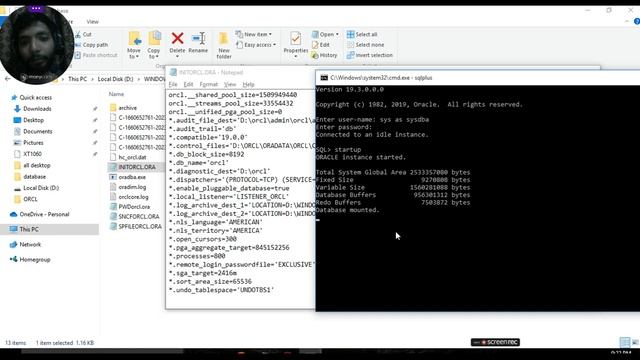Select Network in the navigation pane
The image size is (640, 360).
25,244
